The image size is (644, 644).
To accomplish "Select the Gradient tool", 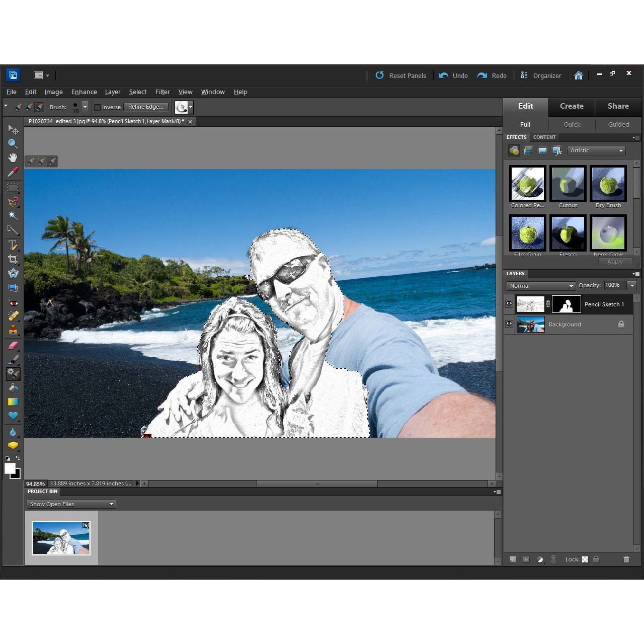I will click(13, 402).
